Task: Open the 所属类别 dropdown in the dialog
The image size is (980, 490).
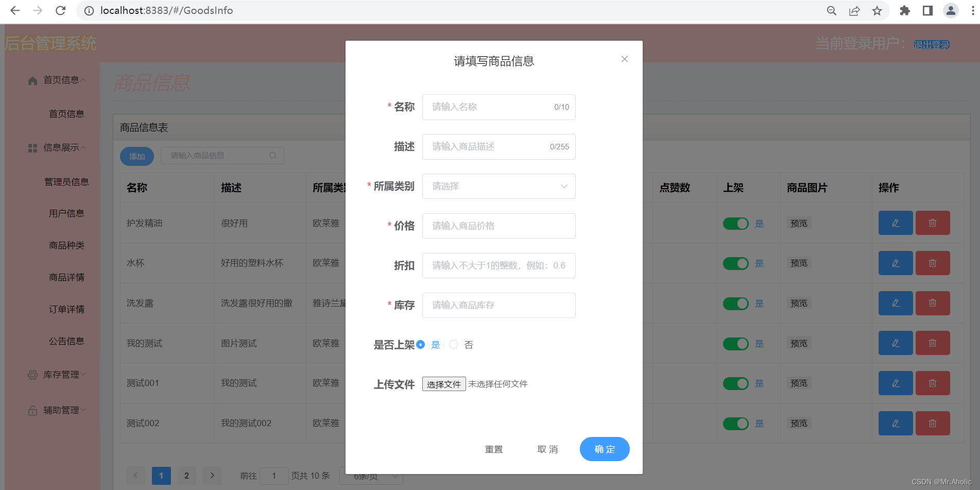Action: click(x=498, y=186)
